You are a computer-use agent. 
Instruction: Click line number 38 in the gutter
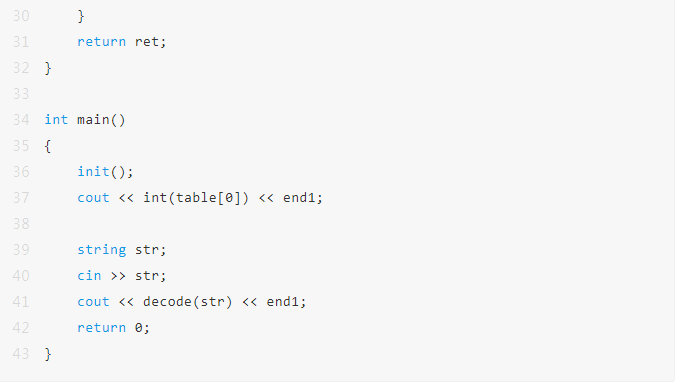pos(21,224)
